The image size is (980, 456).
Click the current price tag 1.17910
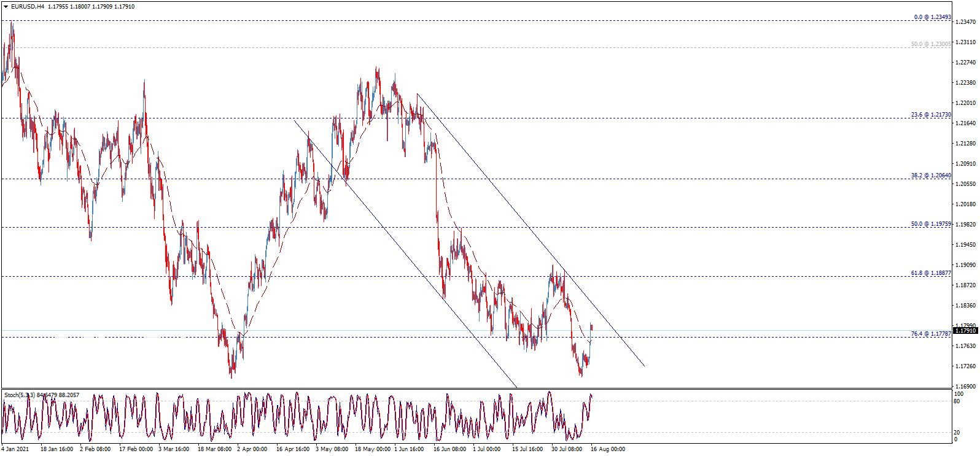[966, 331]
